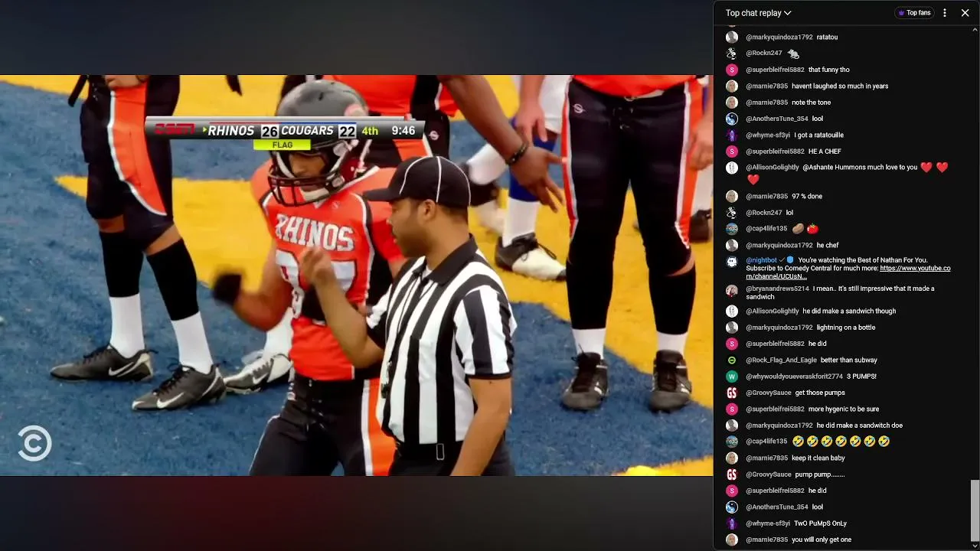Click avatar beside 'he chef' message
980x551 pixels.
tap(732, 245)
